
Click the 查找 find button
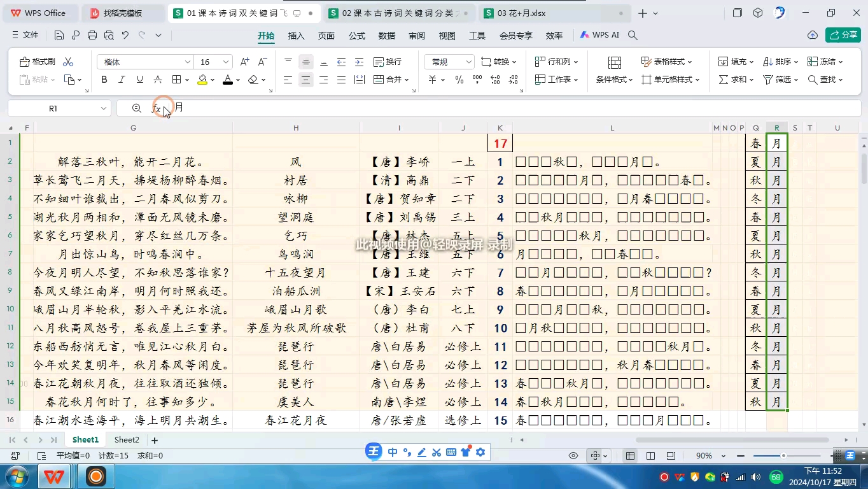[x=825, y=80]
